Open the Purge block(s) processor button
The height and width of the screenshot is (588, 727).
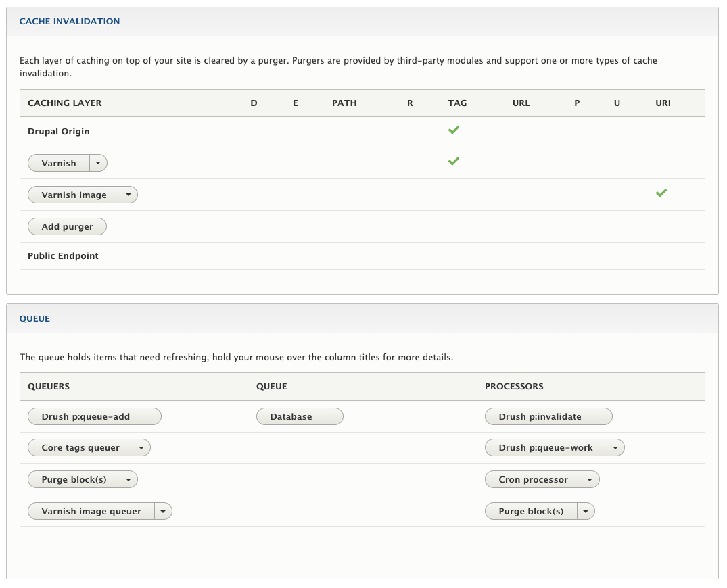point(532,511)
